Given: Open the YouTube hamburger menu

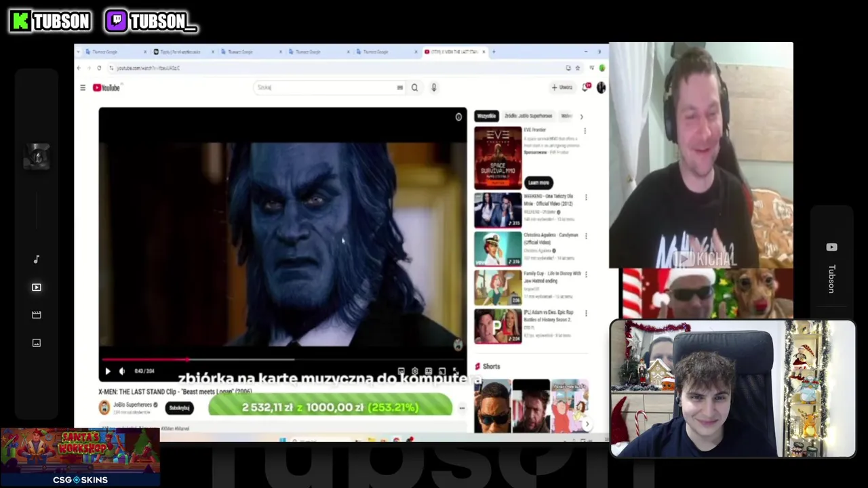Looking at the screenshot, I should point(83,87).
